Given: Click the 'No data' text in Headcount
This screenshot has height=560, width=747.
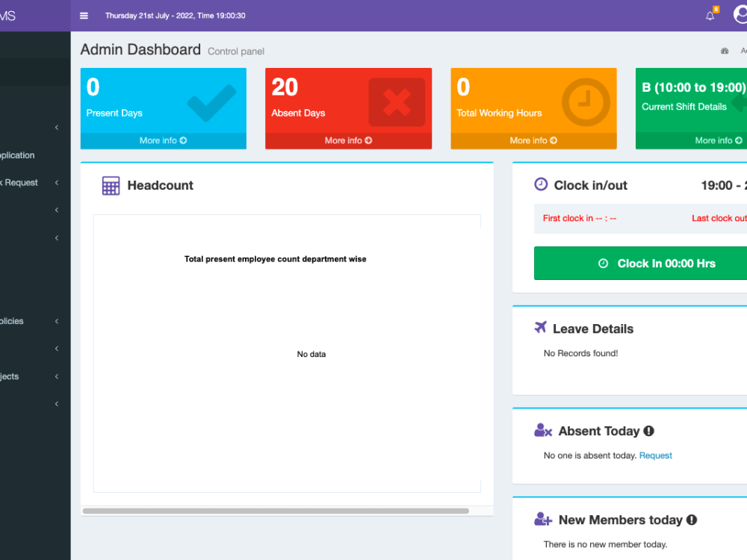Looking at the screenshot, I should tap(311, 354).
